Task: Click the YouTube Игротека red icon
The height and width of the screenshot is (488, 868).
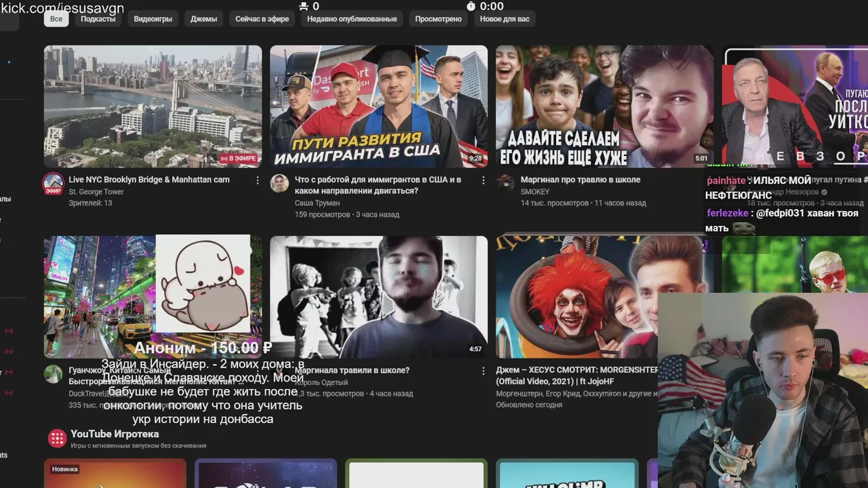Action: [x=57, y=438]
